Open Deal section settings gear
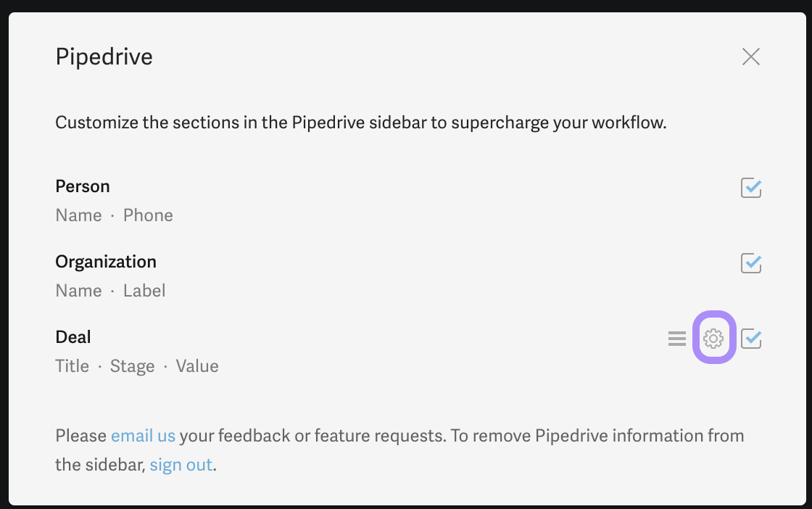The image size is (812, 509). (x=714, y=338)
